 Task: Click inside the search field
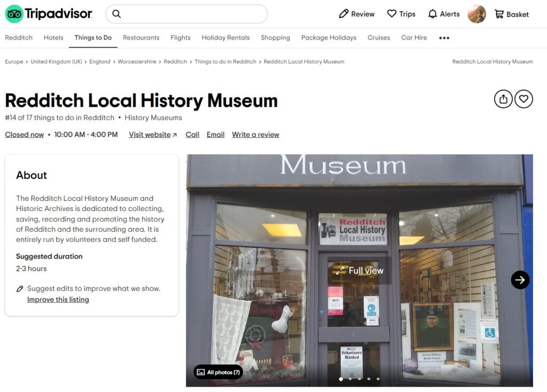point(186,14)
